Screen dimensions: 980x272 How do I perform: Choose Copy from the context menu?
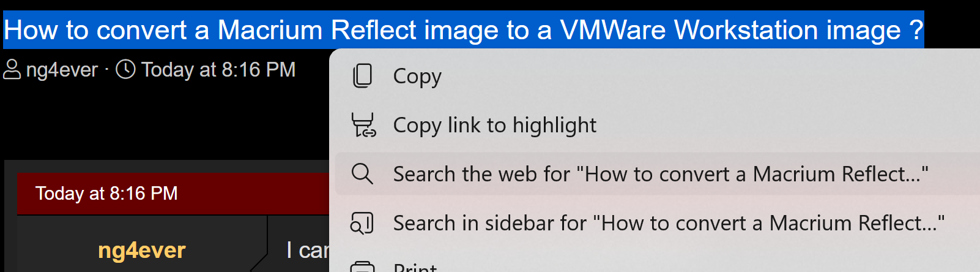[417, 76]
